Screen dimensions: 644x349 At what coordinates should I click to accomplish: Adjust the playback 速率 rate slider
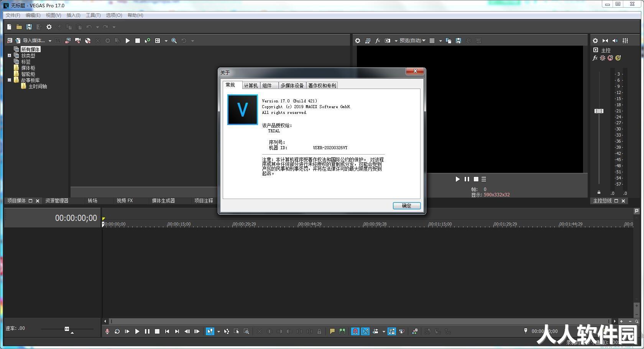(67, 329)
